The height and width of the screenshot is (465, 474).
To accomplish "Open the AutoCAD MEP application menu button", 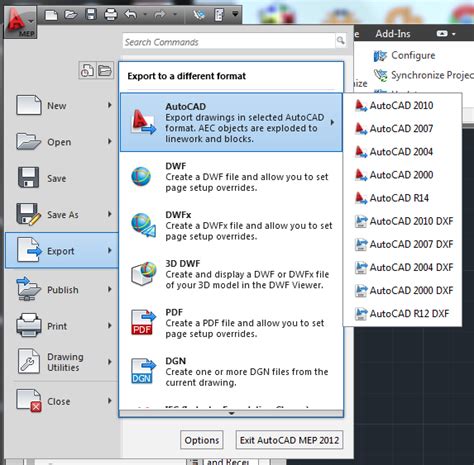I will (20, 22).
